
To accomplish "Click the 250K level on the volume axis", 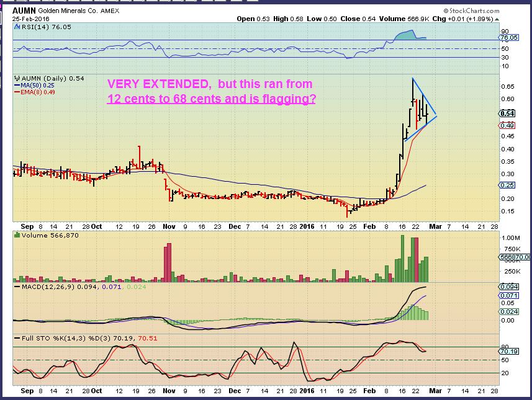I will [512, 271].
